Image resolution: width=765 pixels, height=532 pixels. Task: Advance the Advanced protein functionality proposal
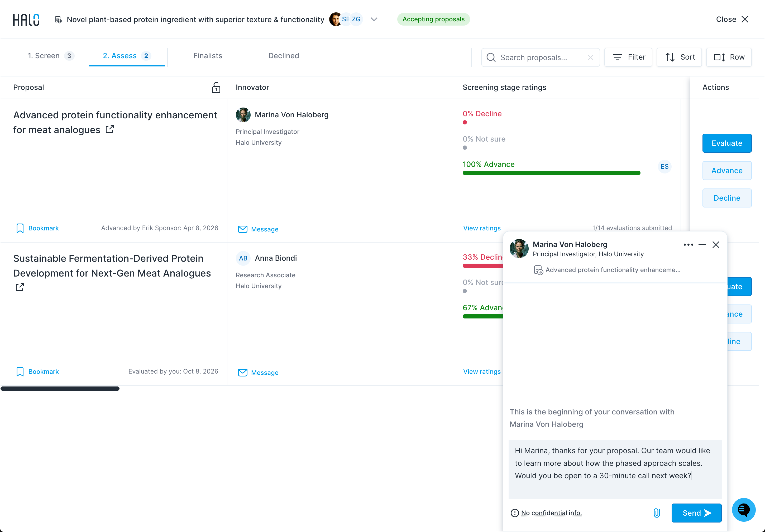point(727,171)
